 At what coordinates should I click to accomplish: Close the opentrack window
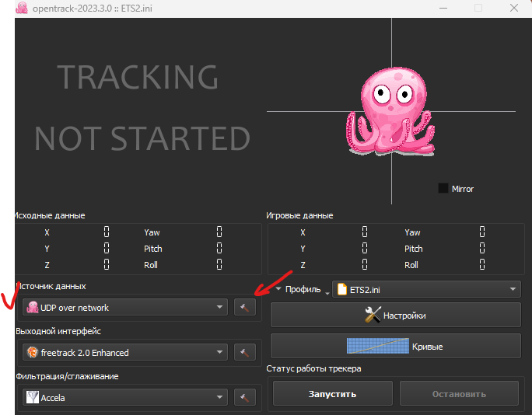click(x=514, y=8)
